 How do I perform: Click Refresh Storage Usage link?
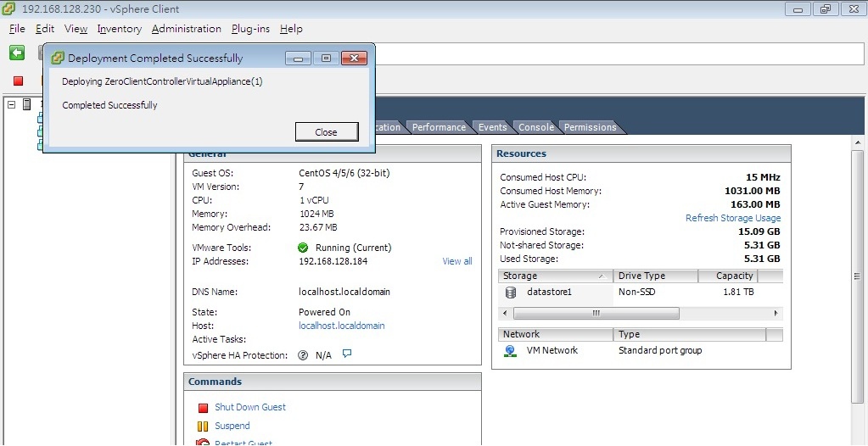733,218
